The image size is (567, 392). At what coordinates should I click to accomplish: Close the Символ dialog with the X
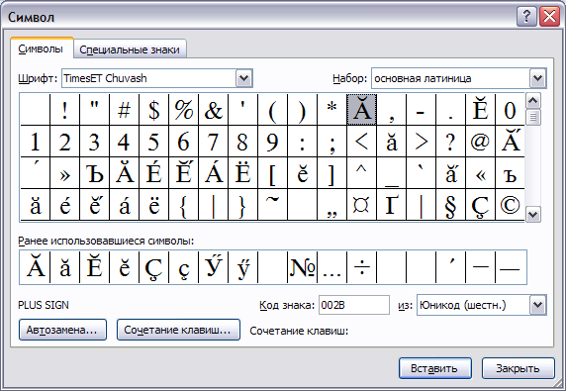pyautogui.click(x=549, y=17)
